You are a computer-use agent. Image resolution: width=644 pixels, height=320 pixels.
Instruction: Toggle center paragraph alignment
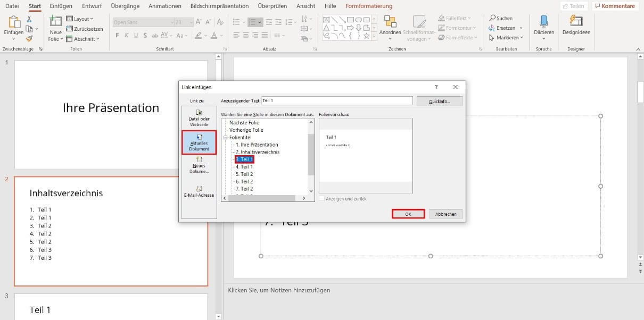[245, 36]
